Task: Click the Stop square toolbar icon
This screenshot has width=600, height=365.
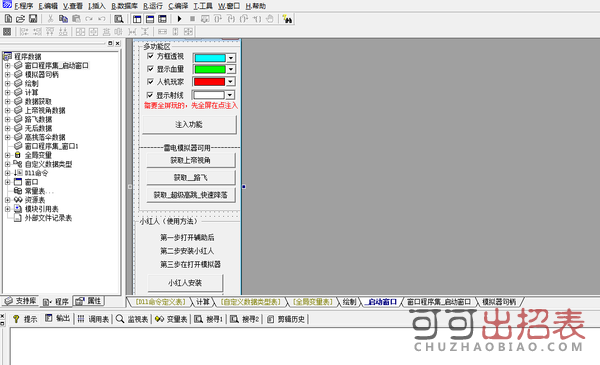Action: pos(192,19)
